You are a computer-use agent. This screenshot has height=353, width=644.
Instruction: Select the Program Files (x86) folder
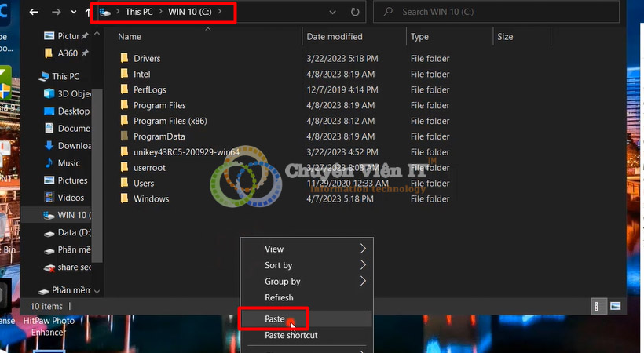pos(170,121)
